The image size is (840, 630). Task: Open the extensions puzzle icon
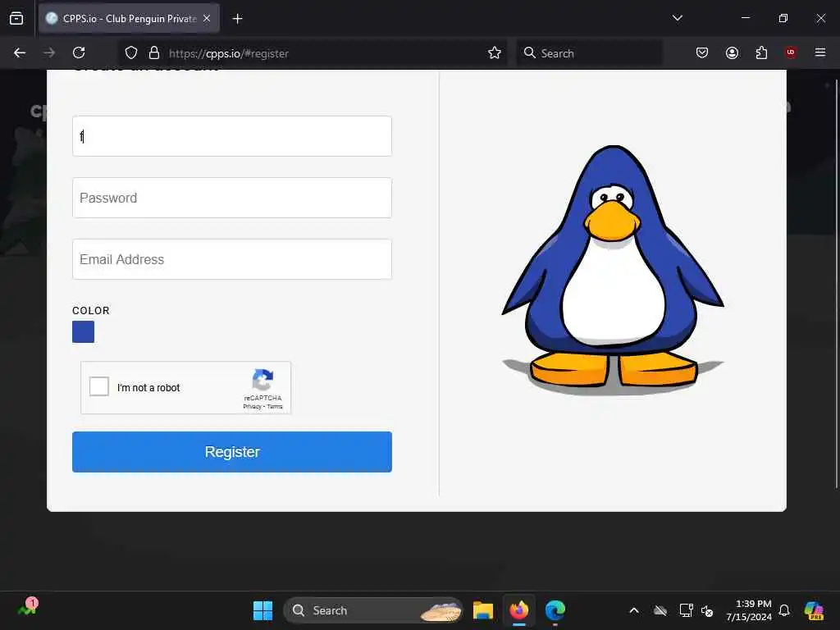[x=761, y=52]
